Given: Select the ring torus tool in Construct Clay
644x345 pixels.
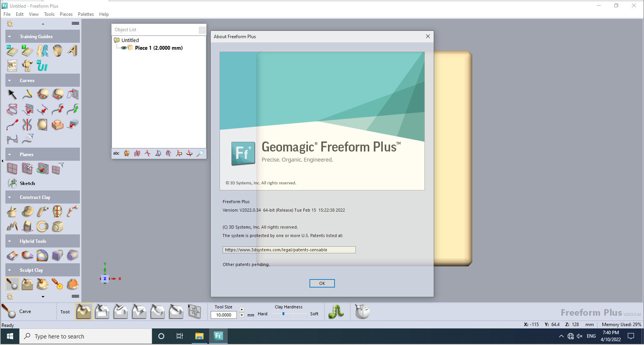Looking at the screenshot, I should [42, 227].
